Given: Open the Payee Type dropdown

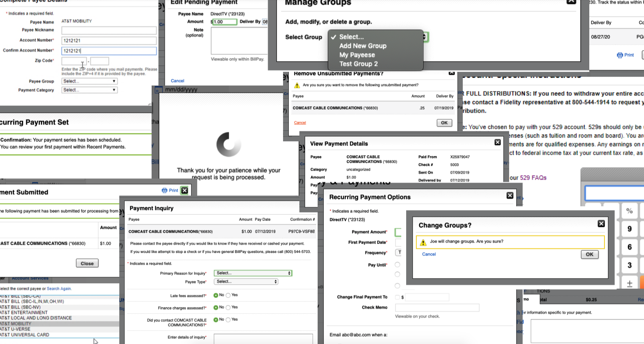Looking at the screenshot, I should click(246, 282).
